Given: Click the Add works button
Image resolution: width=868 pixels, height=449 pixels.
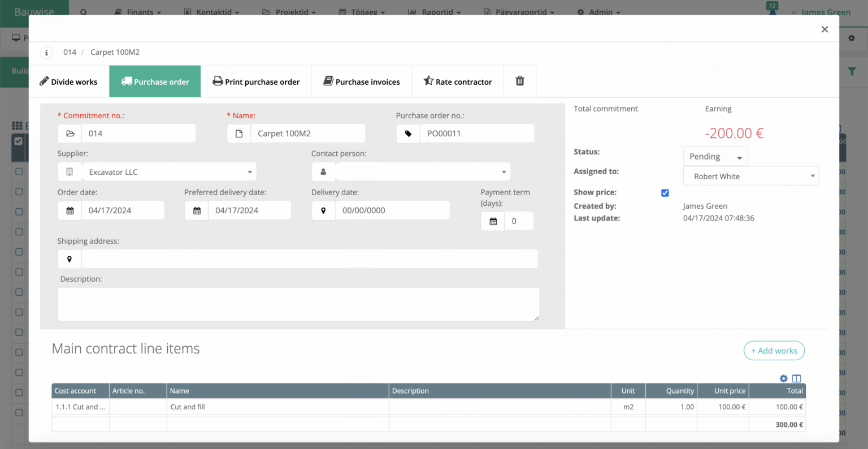Looking at the screenshot, I should [x=774, y=351].
